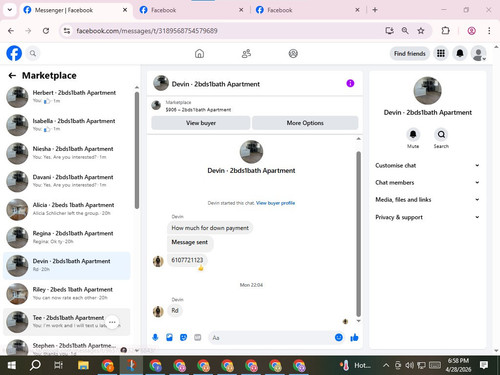This screenshot has height=375, width=500.
Task: Open the browser extensions puzzle icon
Action: (445, 31)
